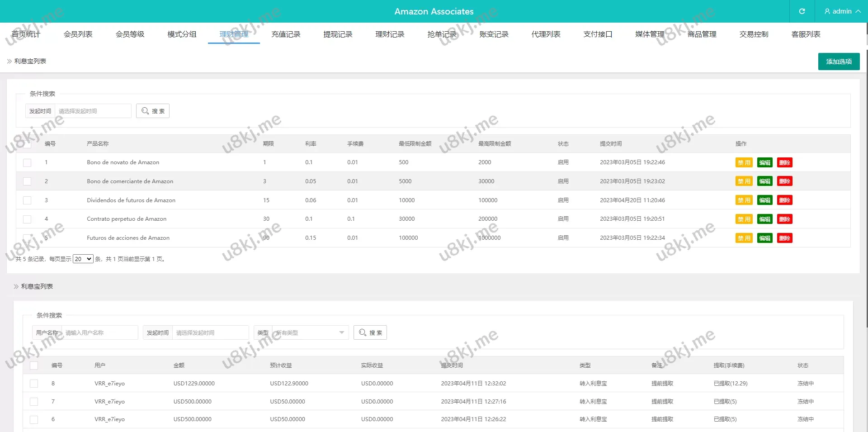Click the admin user icon
The image size is (868, 432).
click(827, 11)
